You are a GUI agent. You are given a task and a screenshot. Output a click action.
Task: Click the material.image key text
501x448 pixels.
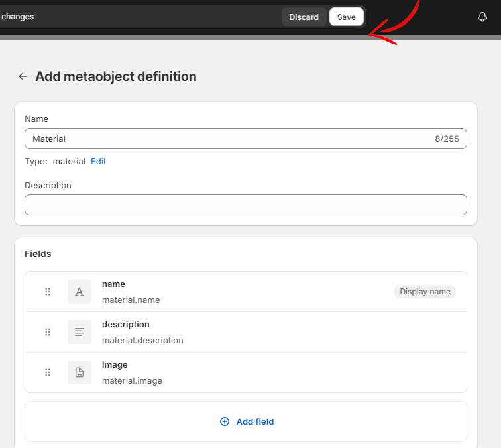(x=132, y=380)
